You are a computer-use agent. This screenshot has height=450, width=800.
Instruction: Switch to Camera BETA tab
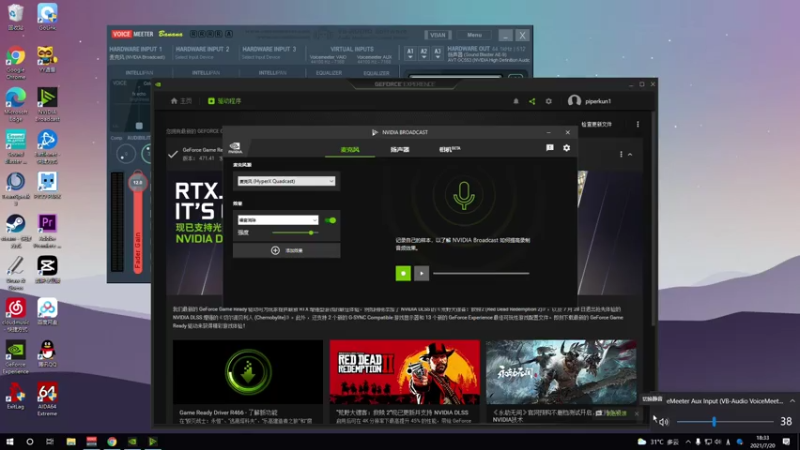(449, 149)
